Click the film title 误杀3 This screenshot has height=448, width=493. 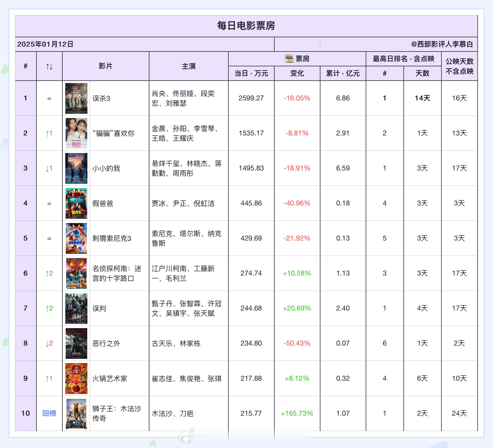coord(101,98)
